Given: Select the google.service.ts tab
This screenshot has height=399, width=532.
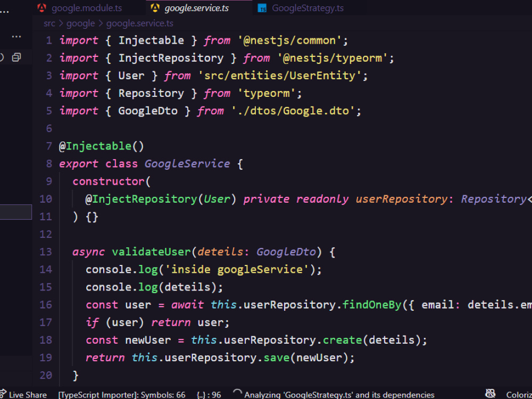Looking at the screenshot, I should [x=196, y=8].
